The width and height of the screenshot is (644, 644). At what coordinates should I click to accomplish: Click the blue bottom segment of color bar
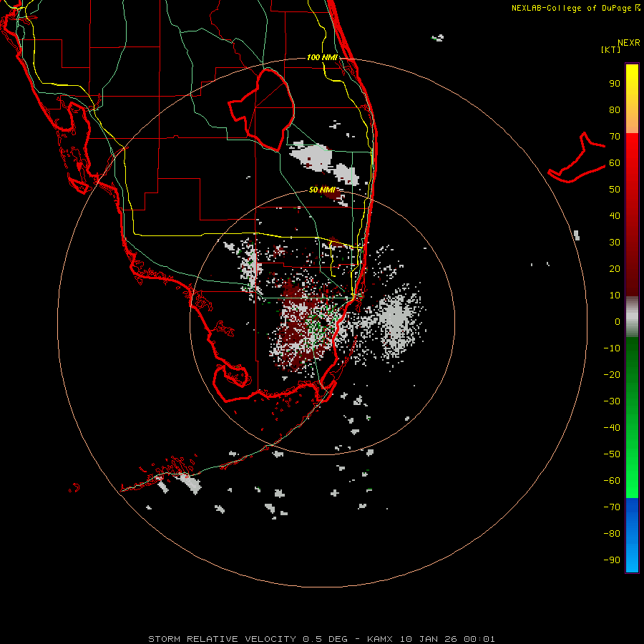coord(632,535)
